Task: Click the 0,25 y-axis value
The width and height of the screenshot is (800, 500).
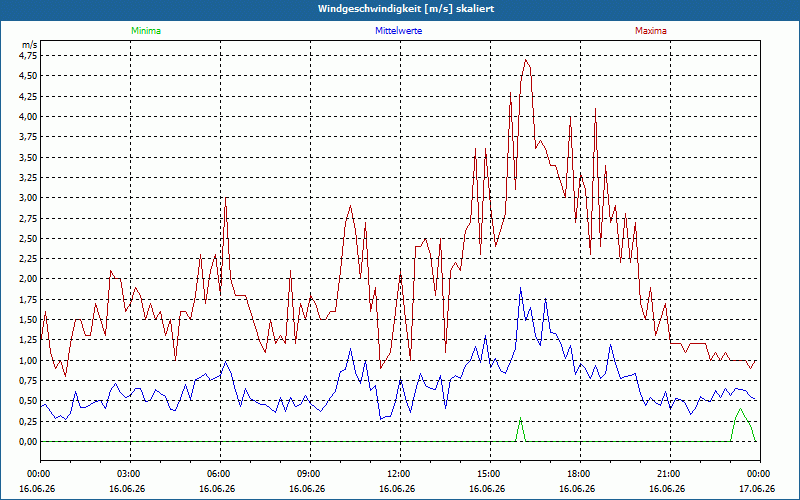Action: click(x=28, y=421)
